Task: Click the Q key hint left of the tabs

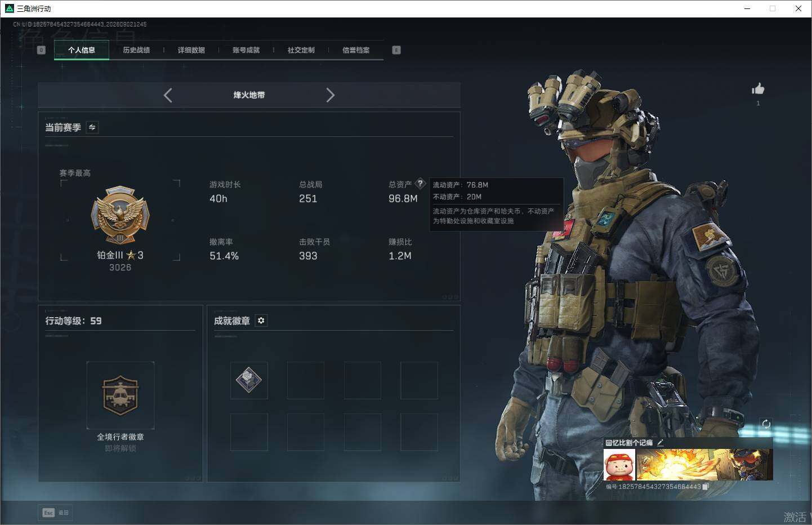Action: click(x=41, y=50)
